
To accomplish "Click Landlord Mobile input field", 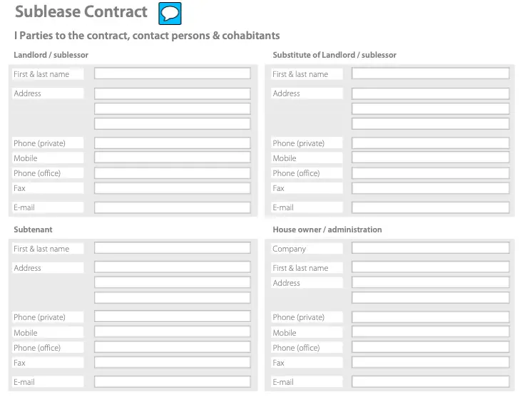I will [x=173, y=158].
